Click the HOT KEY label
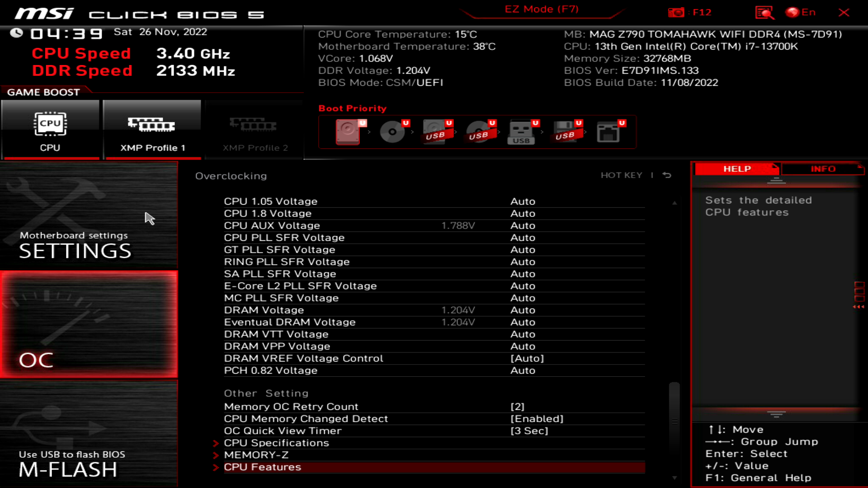The image size is (868, 488). pyautogui.click(x=621, y=175)
